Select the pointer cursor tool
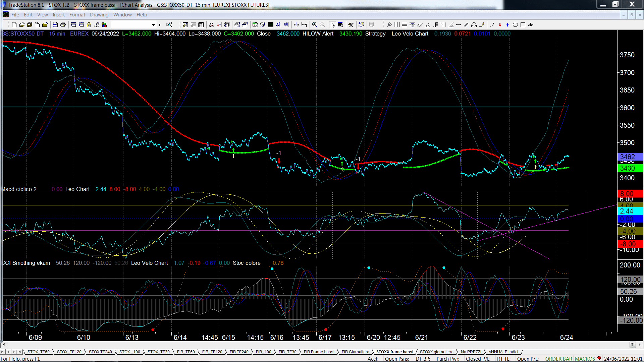Image resolution: width=644 pixels, height=362 pixels. coord(333,25)
